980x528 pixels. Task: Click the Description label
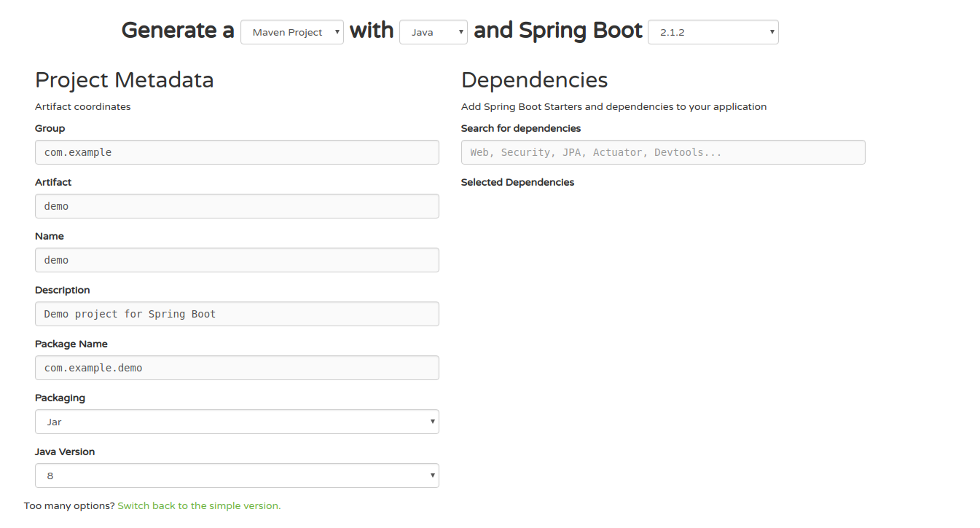click(x=63, y=290)
